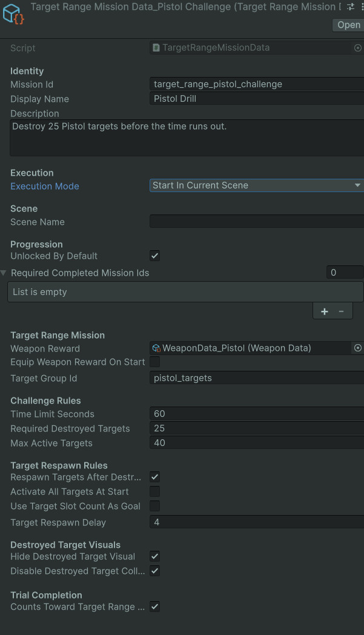Edit the Required Destroyed Targets value

tap(257, 428)
